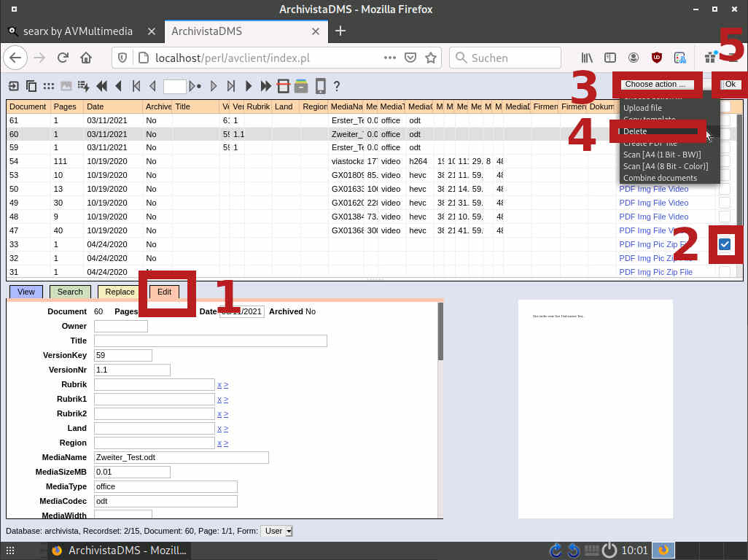Click the MediaName field Zweiter_Test.odt
This screenshot has height=560, width=748.
[182, 457]
